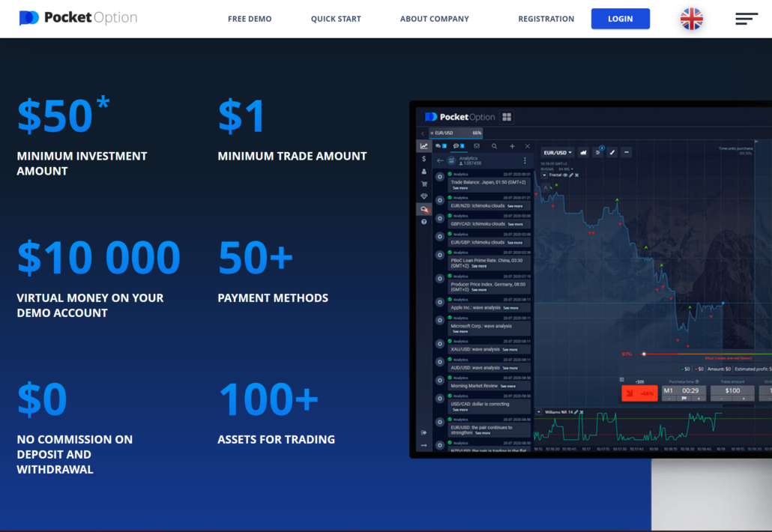
Task: Click the M1 00:29 purchase time field
Action: (x=684, y=390)
